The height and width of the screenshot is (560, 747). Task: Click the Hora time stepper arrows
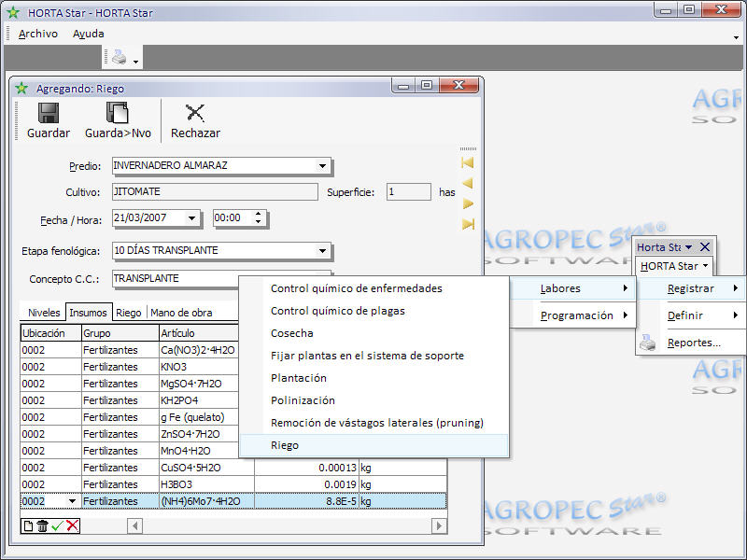(259, 218)
